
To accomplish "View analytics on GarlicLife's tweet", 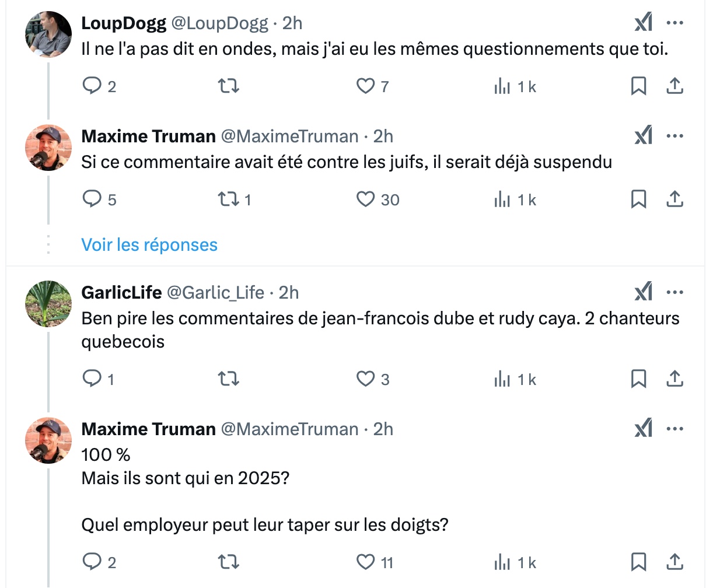I will (x=502, y=379).
